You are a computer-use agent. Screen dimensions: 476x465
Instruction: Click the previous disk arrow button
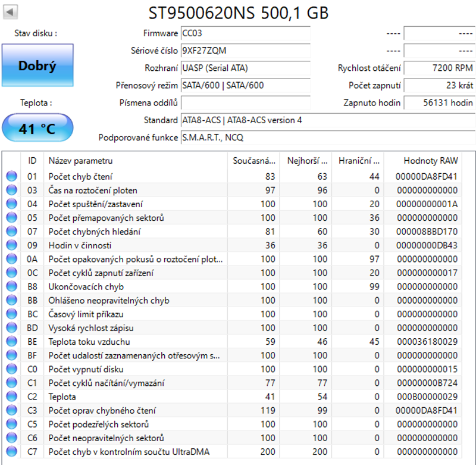pyautogui.click(x=11, y=13)
